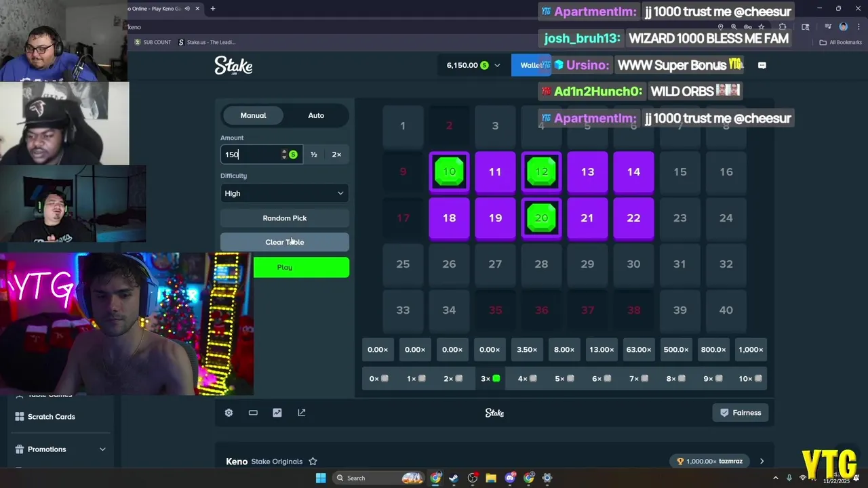Expand the recent win arrow next to tazmraz
Image resolution: width=868 pixels, height=488 pixels.
click(x=762, y=462)
